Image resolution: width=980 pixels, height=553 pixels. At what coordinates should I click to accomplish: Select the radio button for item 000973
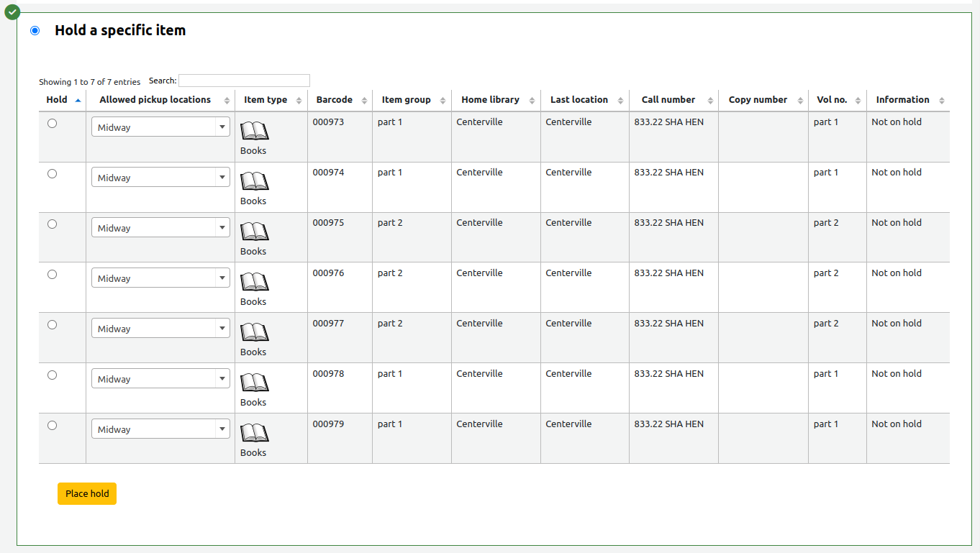coord(52,123)
